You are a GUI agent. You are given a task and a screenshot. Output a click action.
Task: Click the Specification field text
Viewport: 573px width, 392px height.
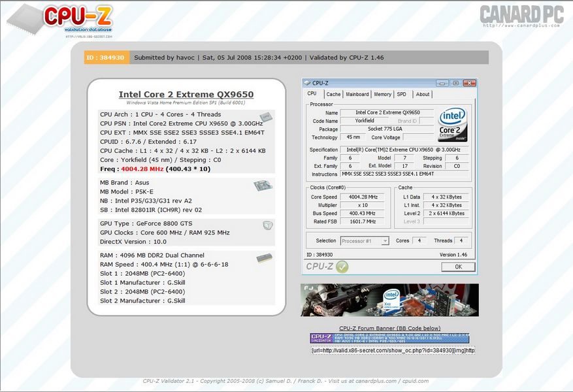pos(404,150)
